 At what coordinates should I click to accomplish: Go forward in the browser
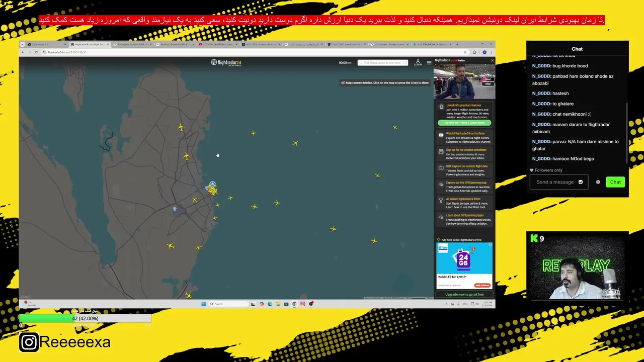pyautogui.click(x=29, y=52)
